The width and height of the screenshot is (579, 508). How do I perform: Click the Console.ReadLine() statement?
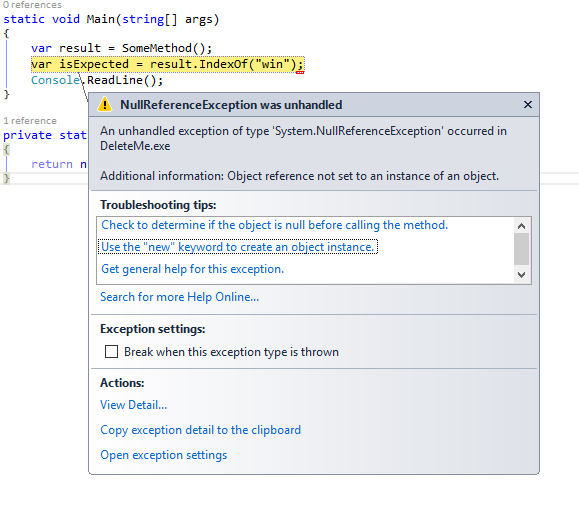[97, 80]
